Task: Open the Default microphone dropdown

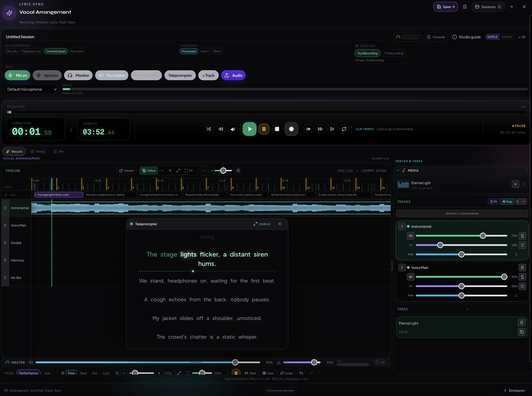Action: 32,89
